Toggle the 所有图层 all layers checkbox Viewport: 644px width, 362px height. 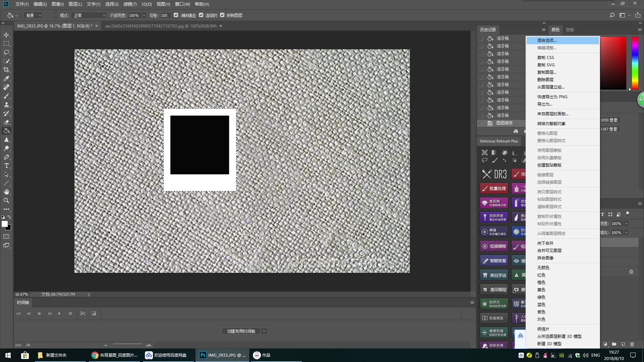click(x=222, y=15)
